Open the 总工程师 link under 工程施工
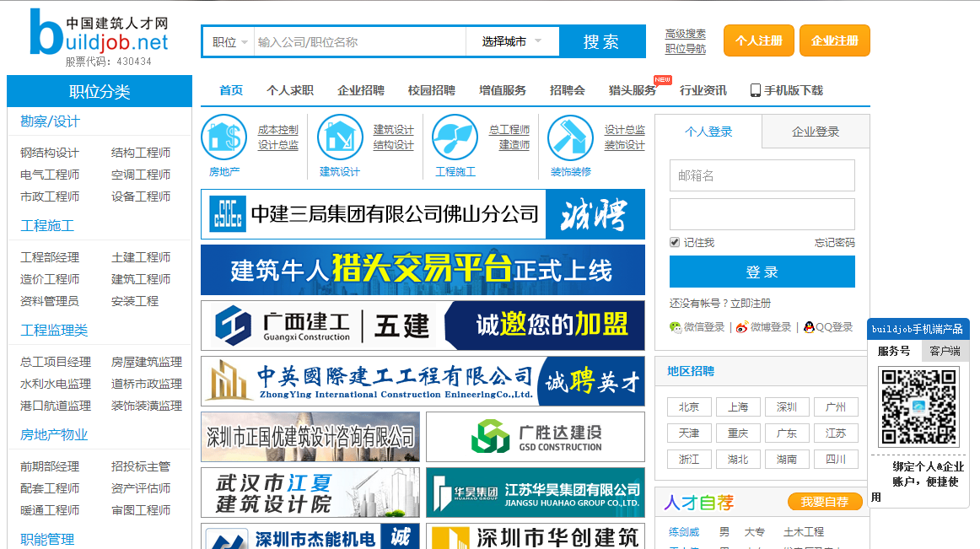The image size is (980, 549). coord(509,129)
